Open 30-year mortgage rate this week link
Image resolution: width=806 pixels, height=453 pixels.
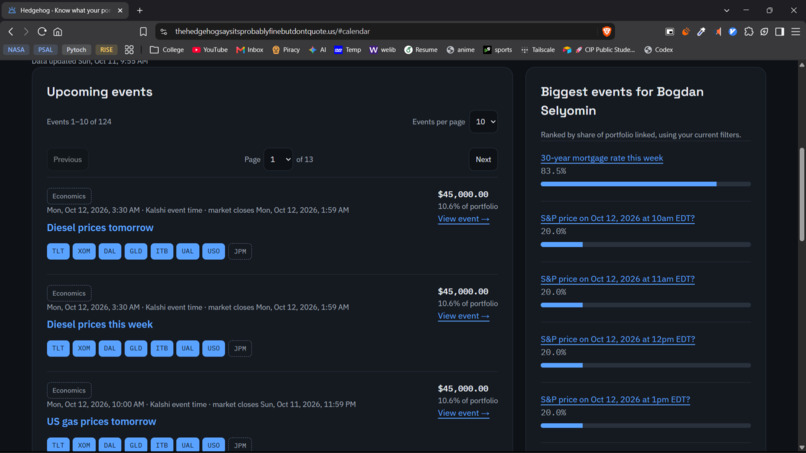[601, 158]
